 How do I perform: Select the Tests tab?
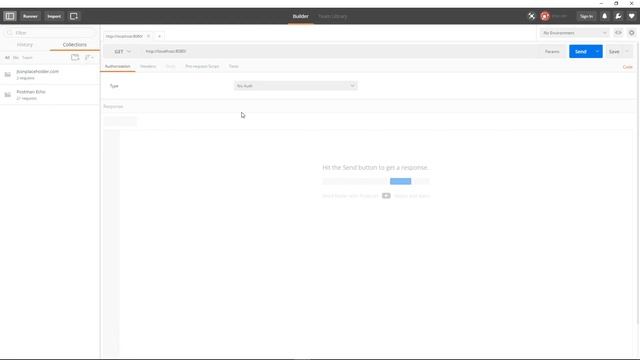click(233, 66)
